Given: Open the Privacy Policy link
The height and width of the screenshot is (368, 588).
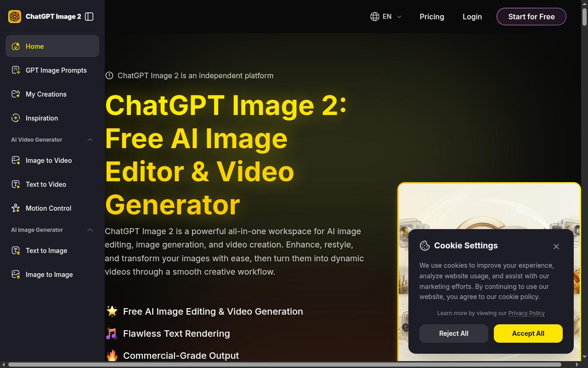Looking at the screenshot, I should coord(526,313).
